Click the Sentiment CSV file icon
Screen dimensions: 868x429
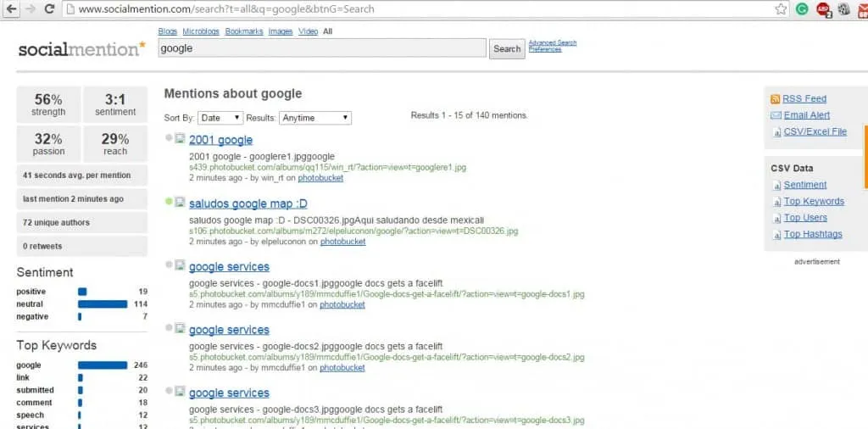click(776, 186)
